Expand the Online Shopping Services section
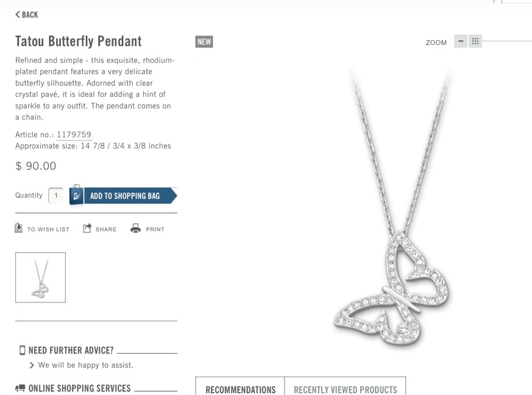Viewport: 532px width, 395px height. 79,388
